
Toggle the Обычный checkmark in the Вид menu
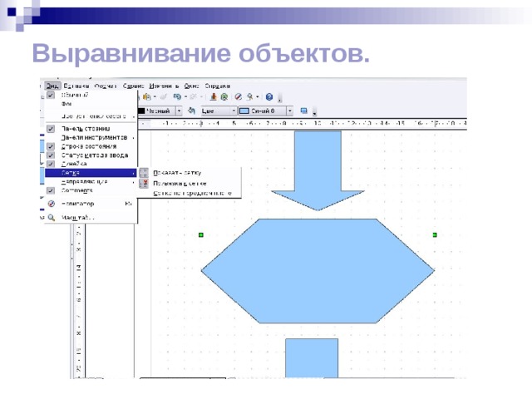(51, 95)
